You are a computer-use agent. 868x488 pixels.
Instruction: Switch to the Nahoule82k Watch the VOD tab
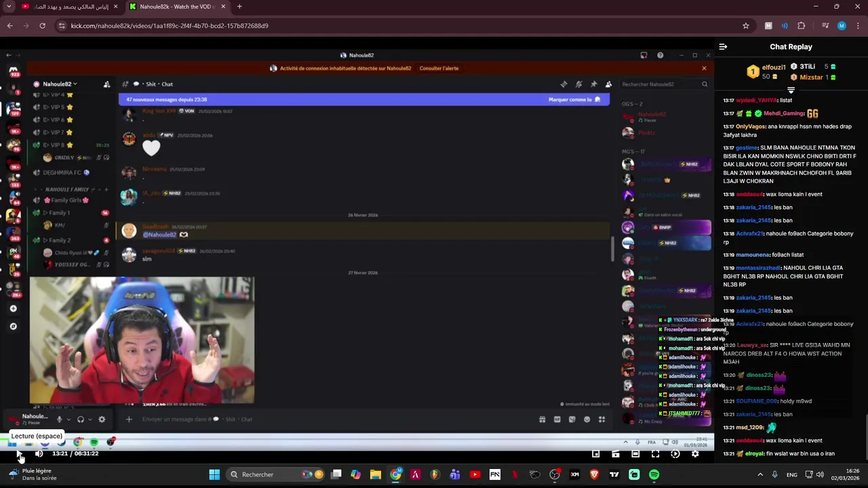coord(177,7)
